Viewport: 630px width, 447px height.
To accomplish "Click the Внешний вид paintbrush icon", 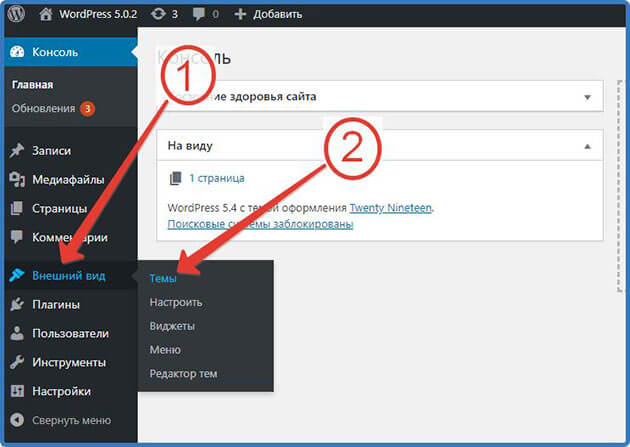I will point(17,275).
